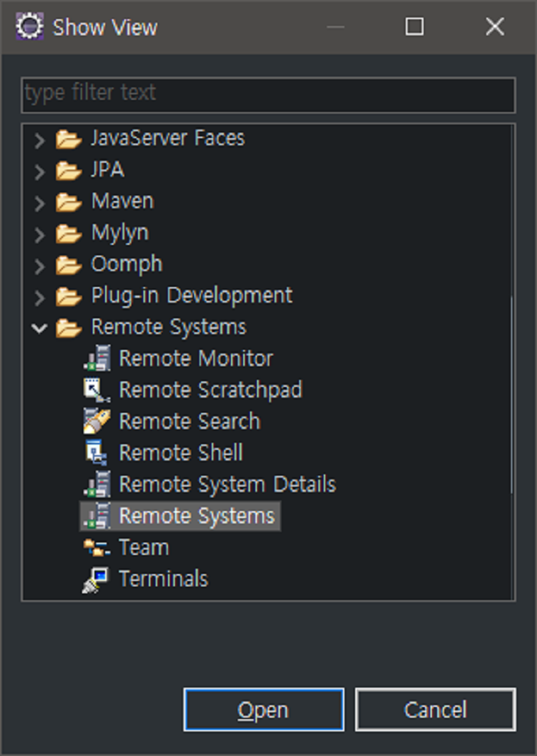Click the Remote Scratchpad icon
The image size is (537, 756).
(97, 390)
